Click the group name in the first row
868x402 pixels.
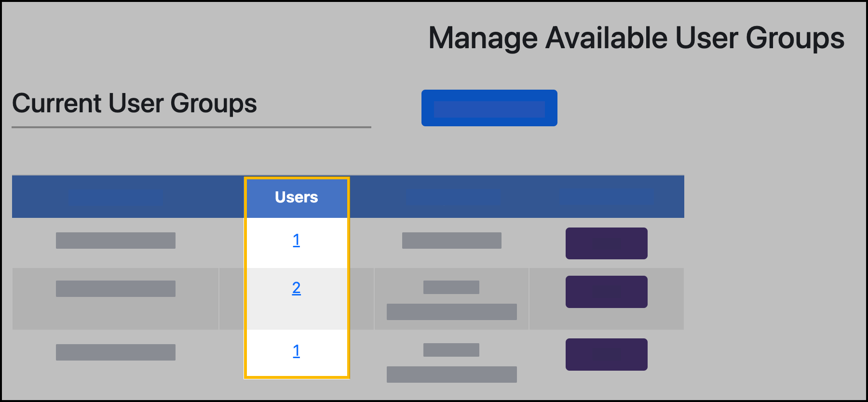116,240
